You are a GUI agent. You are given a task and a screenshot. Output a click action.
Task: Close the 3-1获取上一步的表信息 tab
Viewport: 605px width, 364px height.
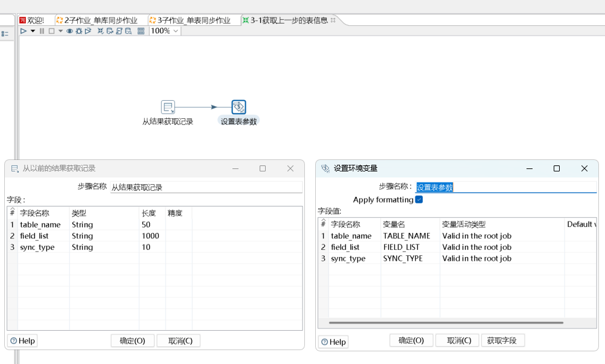click(333, 20)
